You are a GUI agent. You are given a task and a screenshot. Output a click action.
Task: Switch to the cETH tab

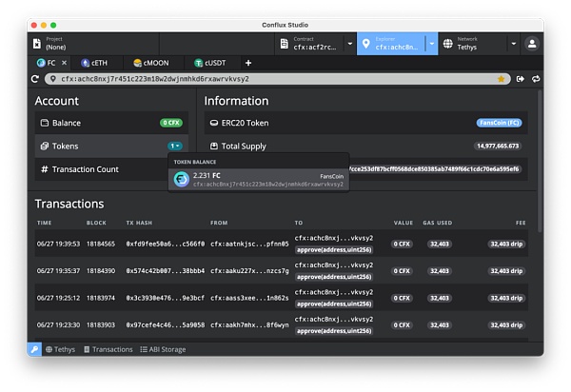[x=94, y=63]
